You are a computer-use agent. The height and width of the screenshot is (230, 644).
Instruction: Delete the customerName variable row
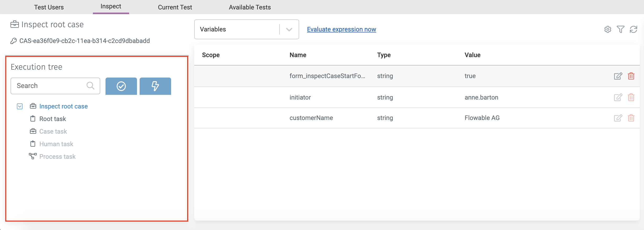point(631,118)
